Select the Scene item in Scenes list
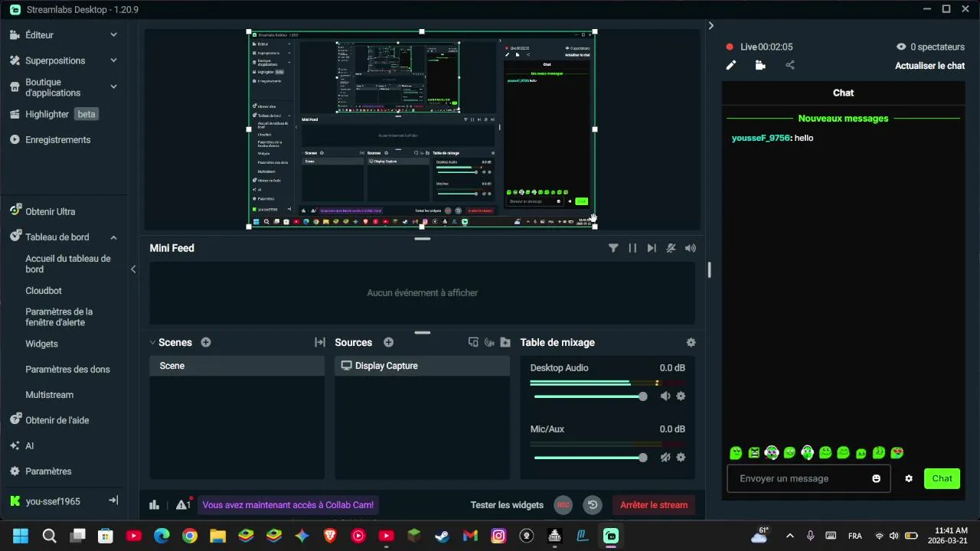Screen dimensions: 980x551 pyautogui.click(x=237, y=366)
